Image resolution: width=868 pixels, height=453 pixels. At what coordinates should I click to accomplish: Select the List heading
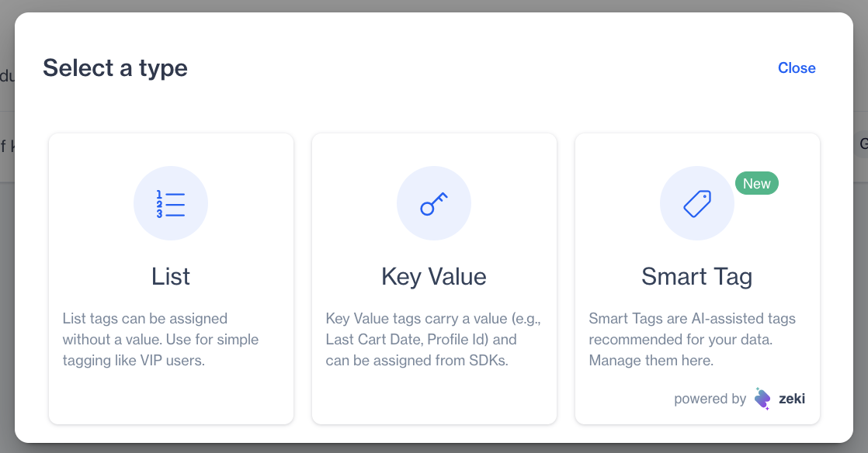(x=171, y=277)
